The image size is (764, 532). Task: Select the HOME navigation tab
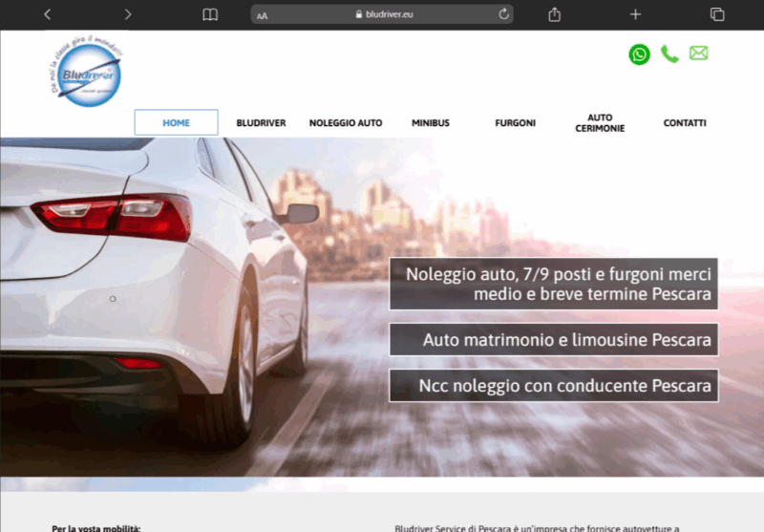point(176,123)
